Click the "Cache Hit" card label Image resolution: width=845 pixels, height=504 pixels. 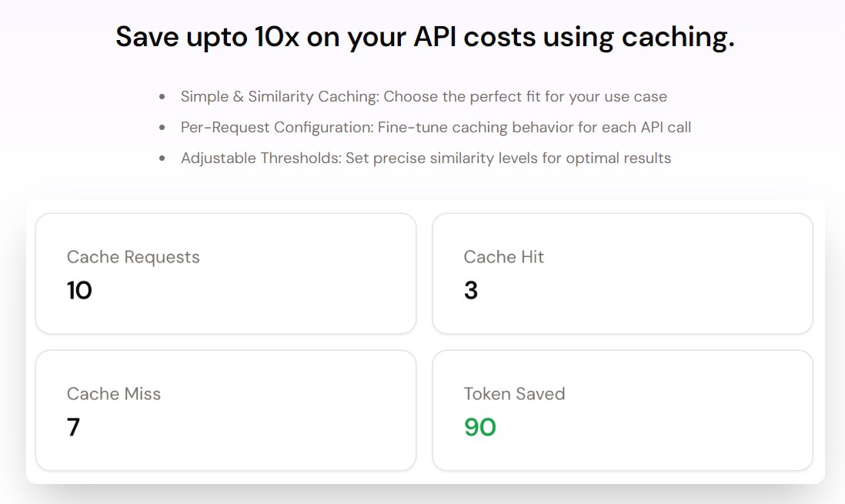pyautogui.click(x=503, y=257)
